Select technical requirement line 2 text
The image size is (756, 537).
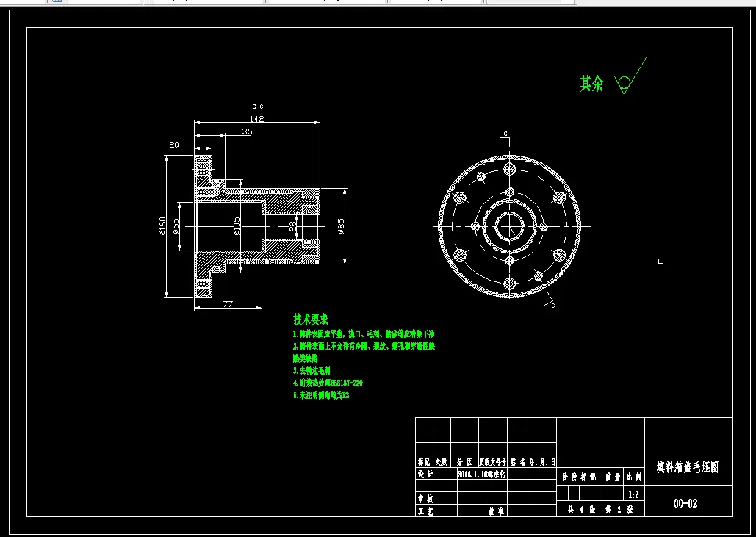(364, 346)
